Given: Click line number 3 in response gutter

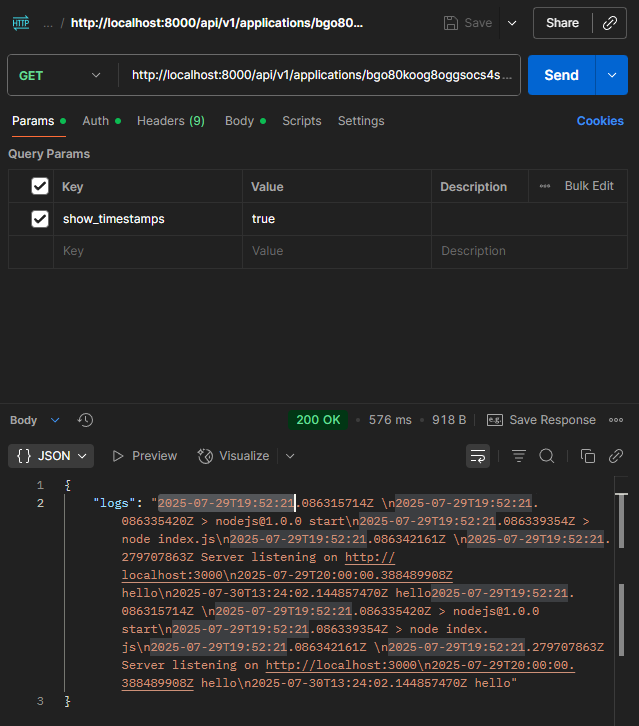Looking at the screenshot, I should point(40,701).
